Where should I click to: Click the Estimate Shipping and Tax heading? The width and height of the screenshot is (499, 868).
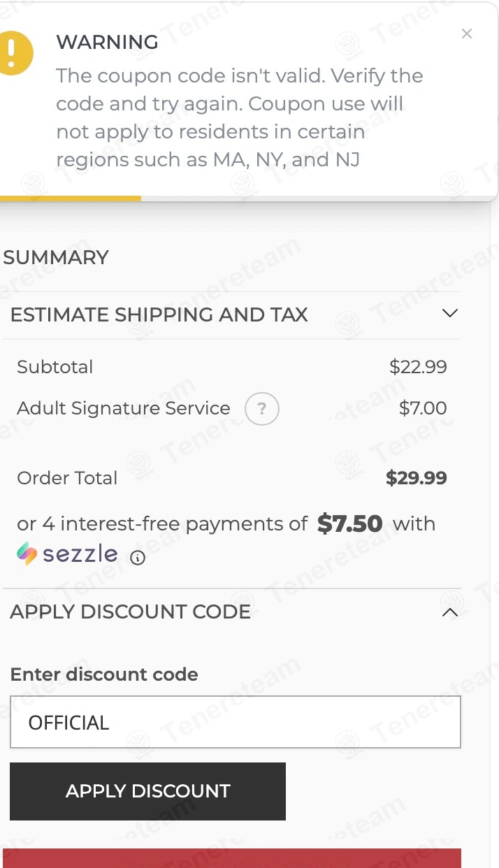point(159,314)
